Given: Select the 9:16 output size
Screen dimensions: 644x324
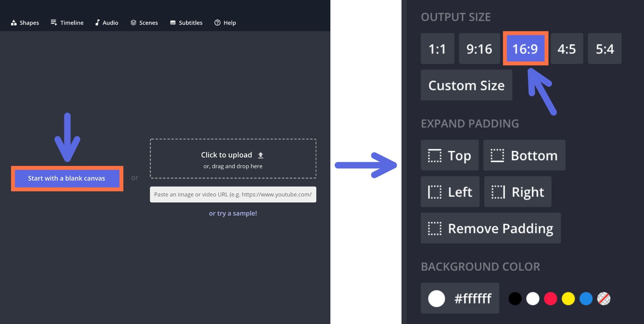Looking at the screenshot, I should (x=479, y=49).
